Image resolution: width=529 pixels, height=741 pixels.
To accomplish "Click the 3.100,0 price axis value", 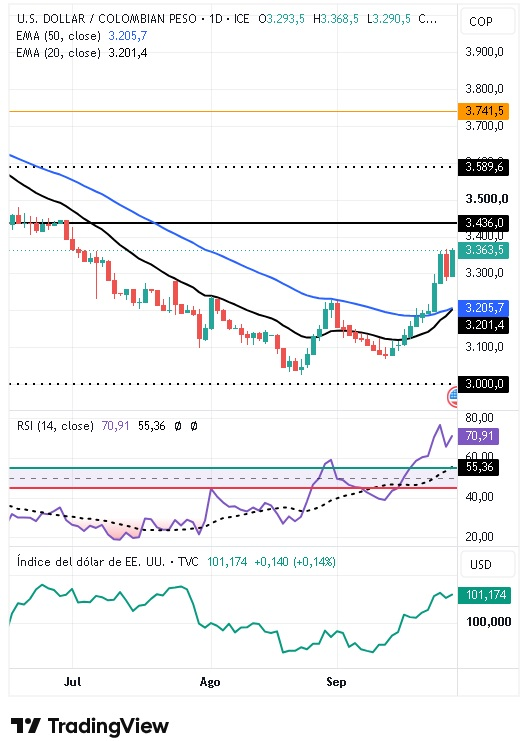I will click(484, 347).
